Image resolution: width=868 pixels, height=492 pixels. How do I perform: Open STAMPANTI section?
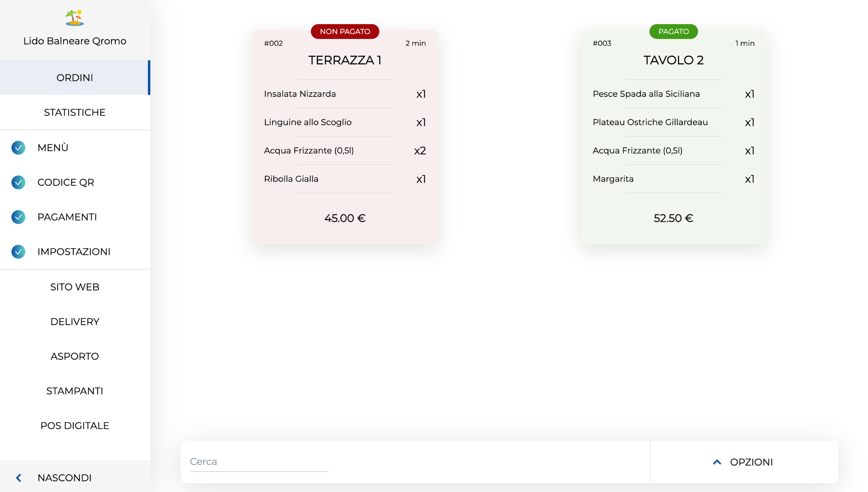pos(75,391)
